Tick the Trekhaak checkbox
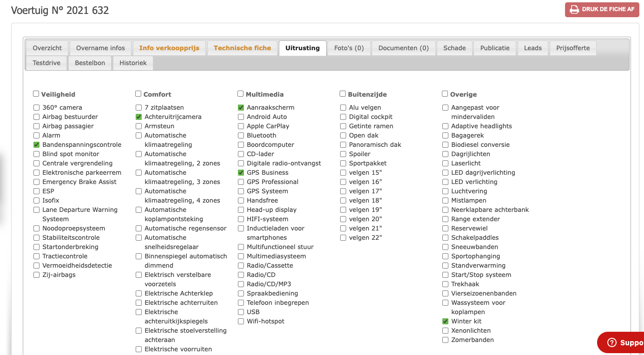 (x=445, y=284)
